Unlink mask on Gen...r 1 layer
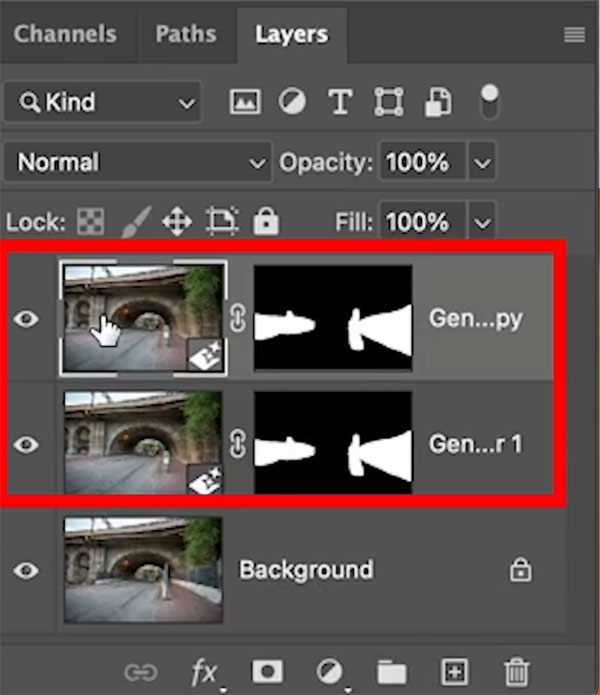The height and width of the screenshot is (695, 600). 238,443
